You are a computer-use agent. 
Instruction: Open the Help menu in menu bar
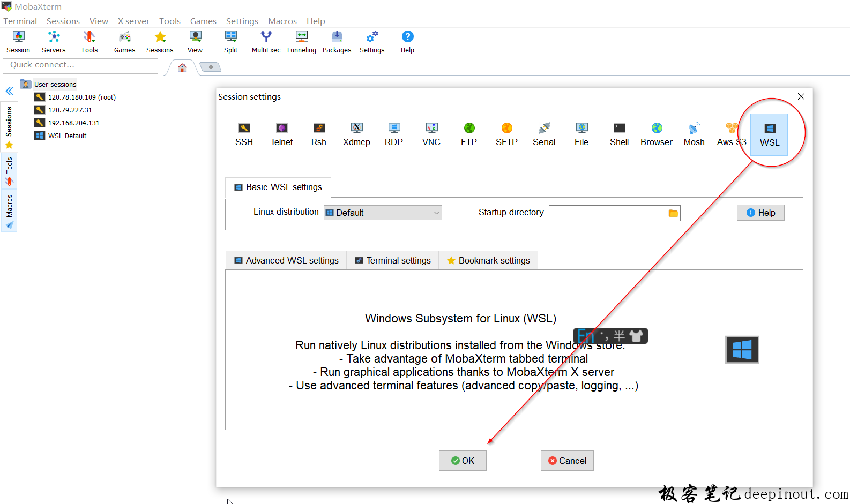pos(316,21)
